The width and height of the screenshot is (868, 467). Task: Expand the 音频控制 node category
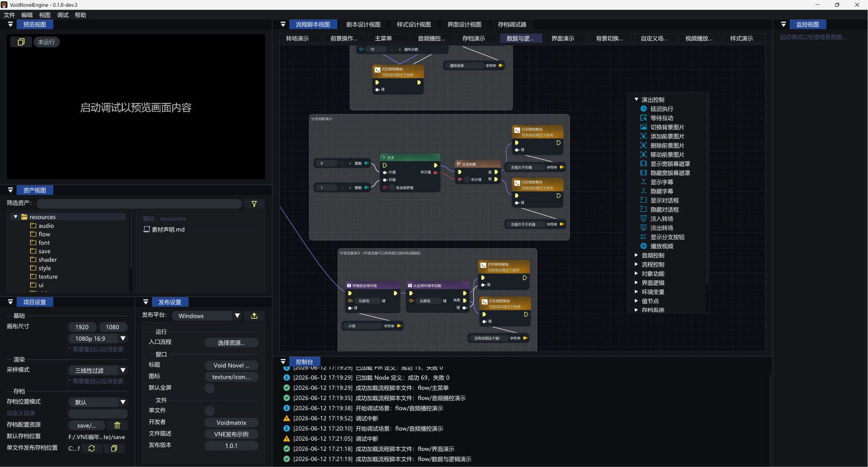point(636,255)
